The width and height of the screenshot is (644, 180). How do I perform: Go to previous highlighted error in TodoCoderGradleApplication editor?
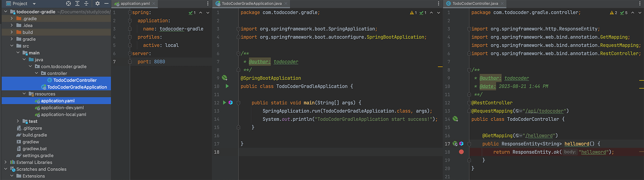coord(431,13)
